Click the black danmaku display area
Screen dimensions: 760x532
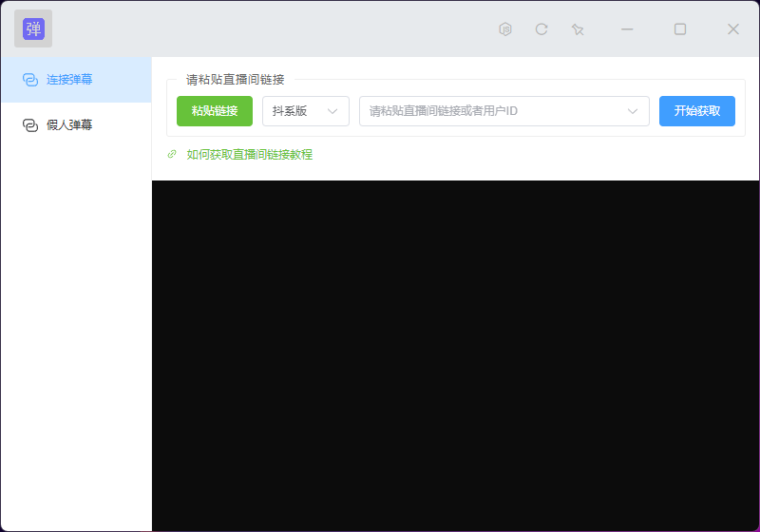(456, 355)
